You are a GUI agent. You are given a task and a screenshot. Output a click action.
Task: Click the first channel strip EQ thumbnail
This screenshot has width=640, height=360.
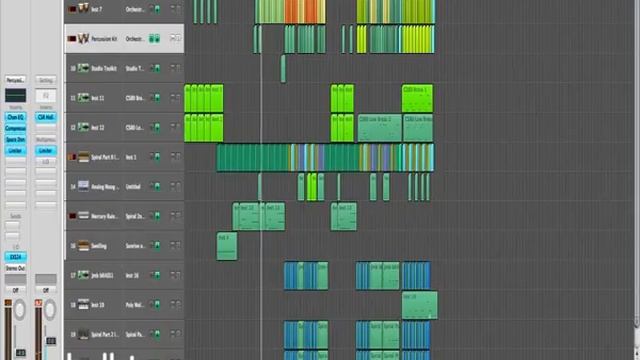16,96
